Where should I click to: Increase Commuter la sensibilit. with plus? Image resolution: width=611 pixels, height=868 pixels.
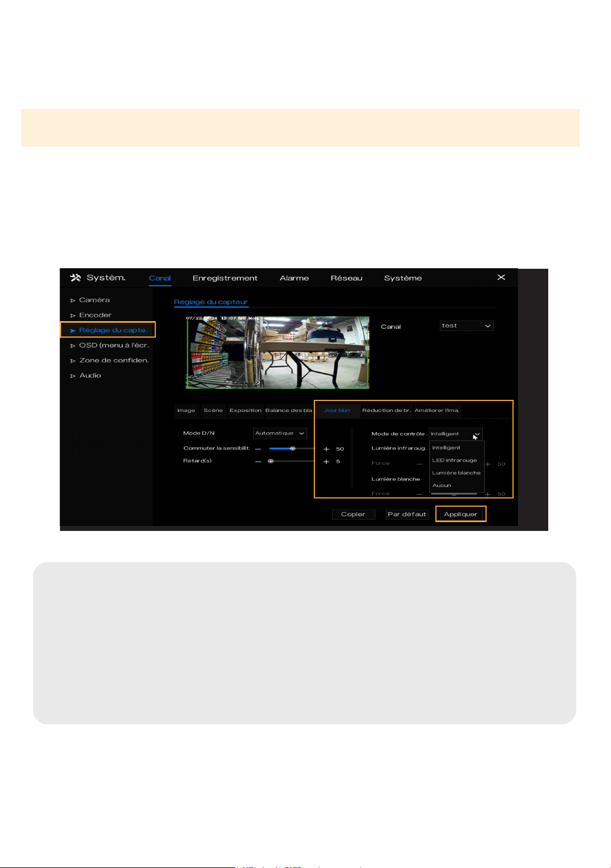click(326, 449)
